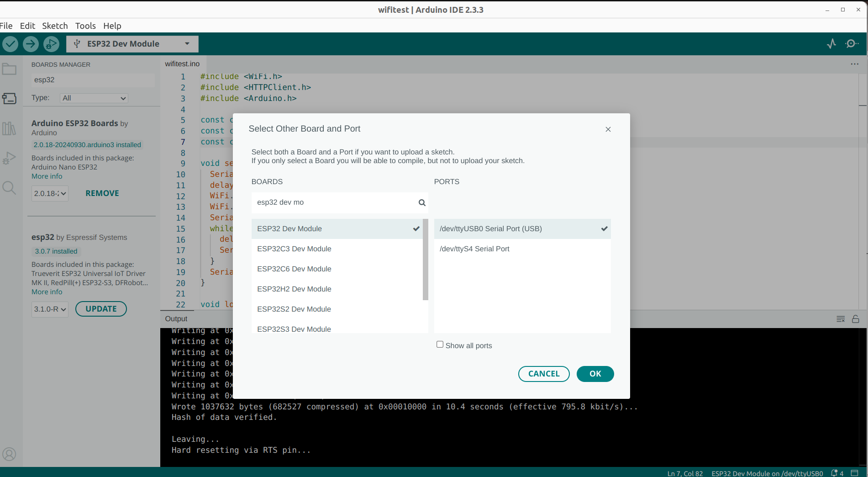Open the Edit menu

[x=27, y=26]
